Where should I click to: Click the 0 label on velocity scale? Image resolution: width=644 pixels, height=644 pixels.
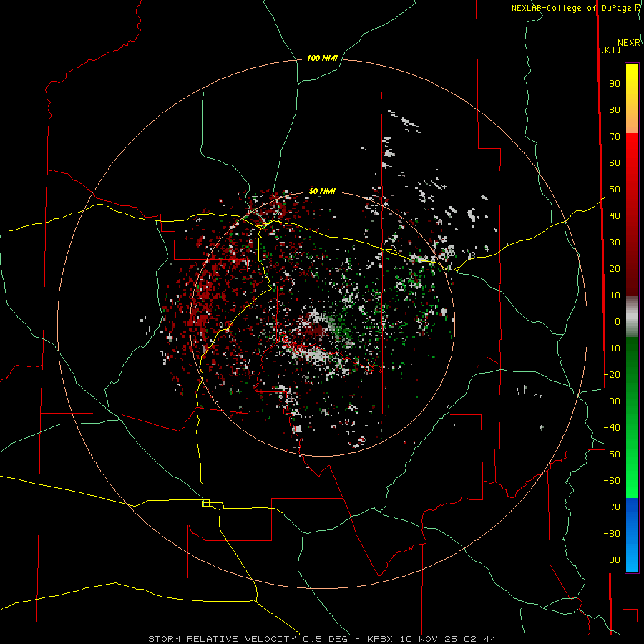[618, 322]
